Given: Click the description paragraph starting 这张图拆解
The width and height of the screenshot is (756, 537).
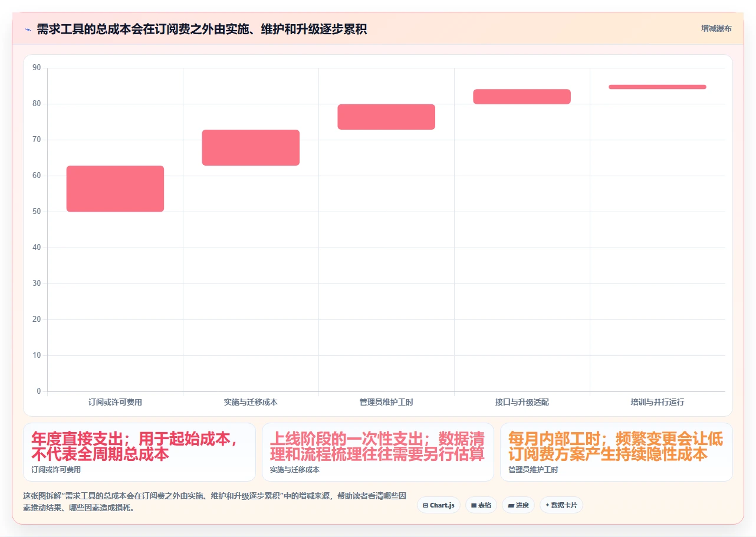Looking at the screenshot, I should 214,502.
